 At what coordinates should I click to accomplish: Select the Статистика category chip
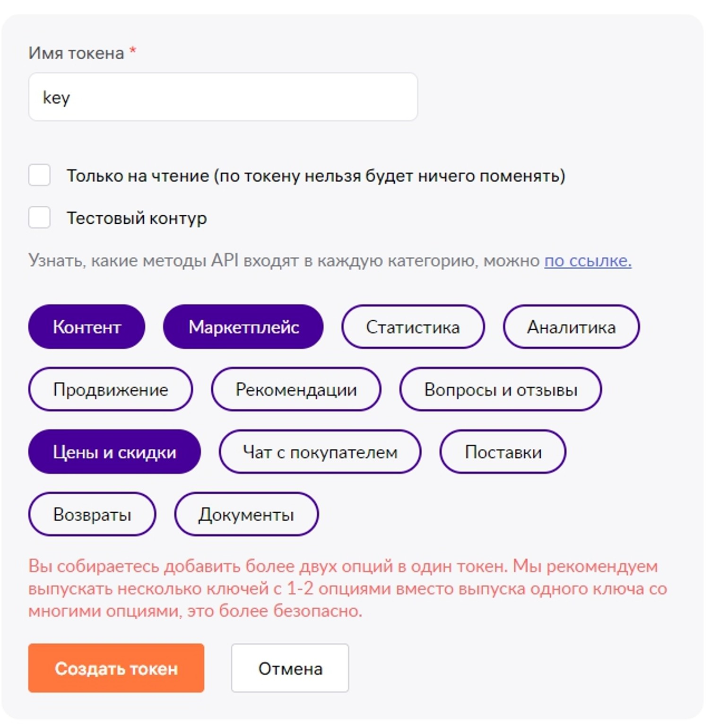tap(413, 327)
